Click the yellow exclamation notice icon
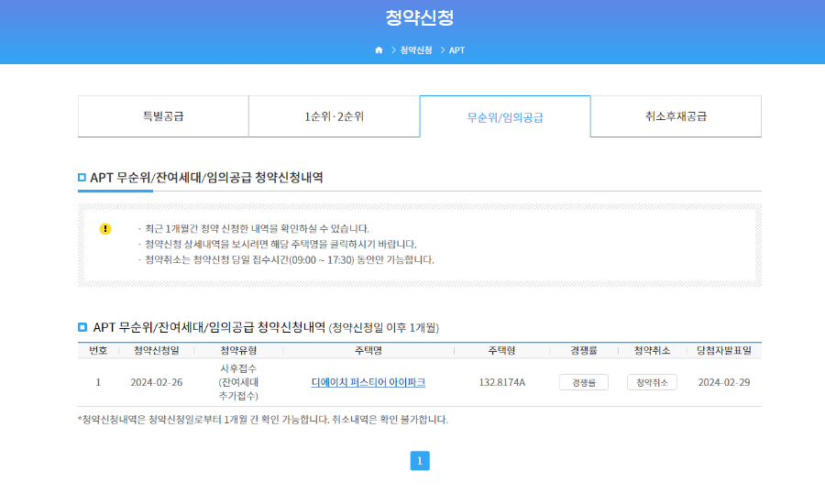Screen dimensions: 825x504 pyautogui.click(x=105, y=229)
